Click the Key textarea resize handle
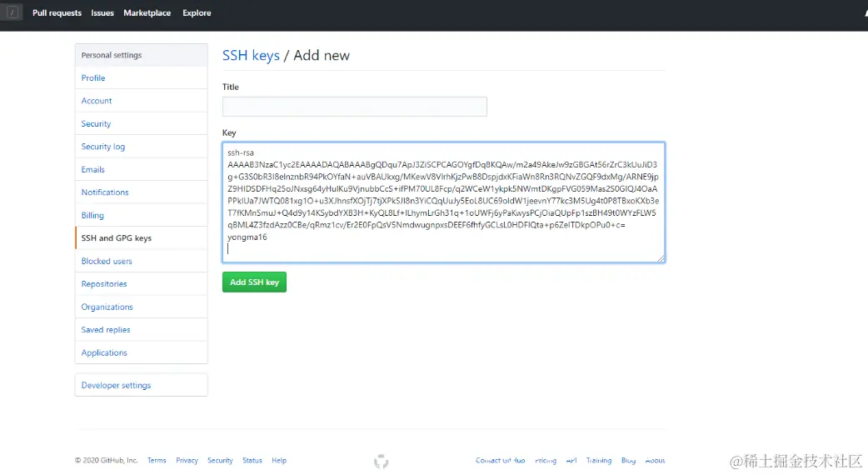 (x=661, y=258)
